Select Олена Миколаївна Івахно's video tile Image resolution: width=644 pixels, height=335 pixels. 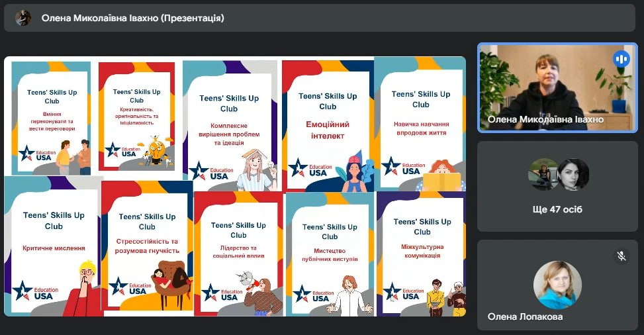pos(557,88)
